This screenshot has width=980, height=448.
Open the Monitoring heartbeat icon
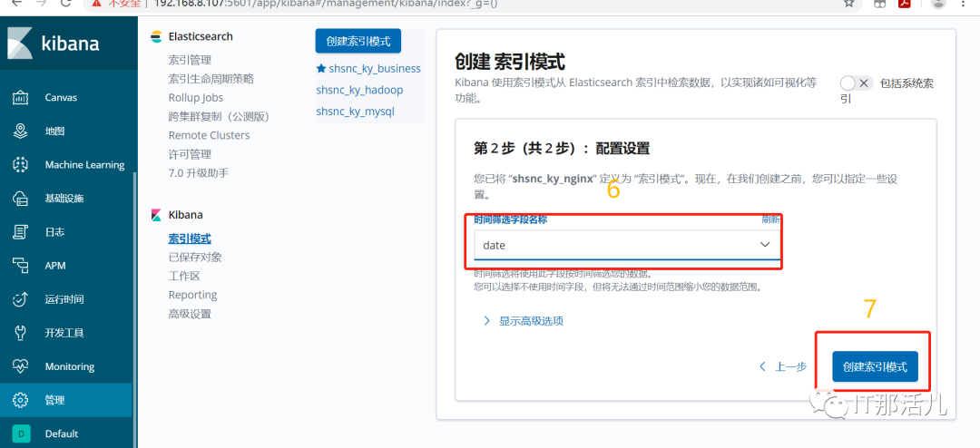[x=21, y=366]
